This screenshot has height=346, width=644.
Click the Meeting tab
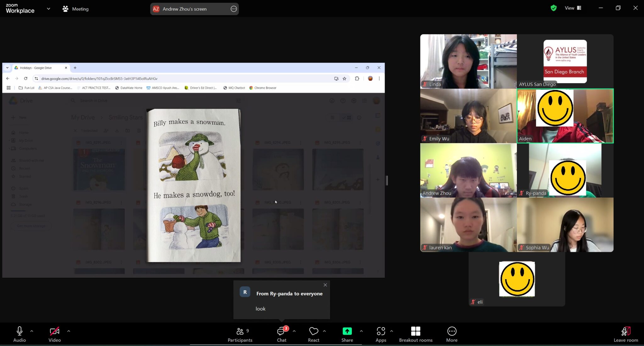point(75,9)
